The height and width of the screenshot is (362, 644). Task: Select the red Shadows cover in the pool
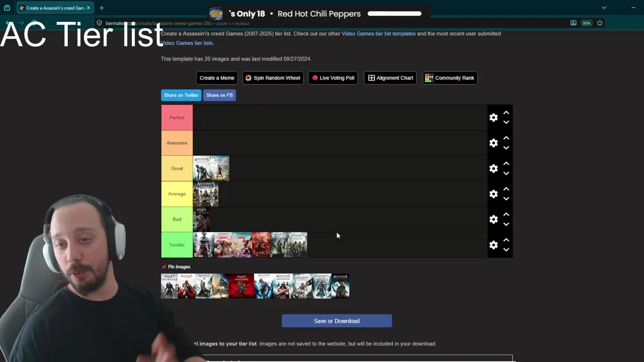(242, 286)
